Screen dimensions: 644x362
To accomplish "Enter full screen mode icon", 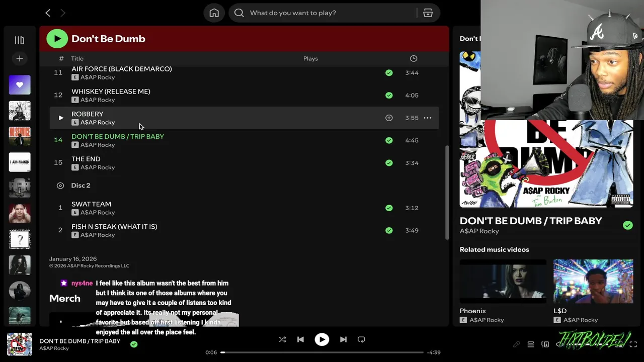I will (633, 344).
